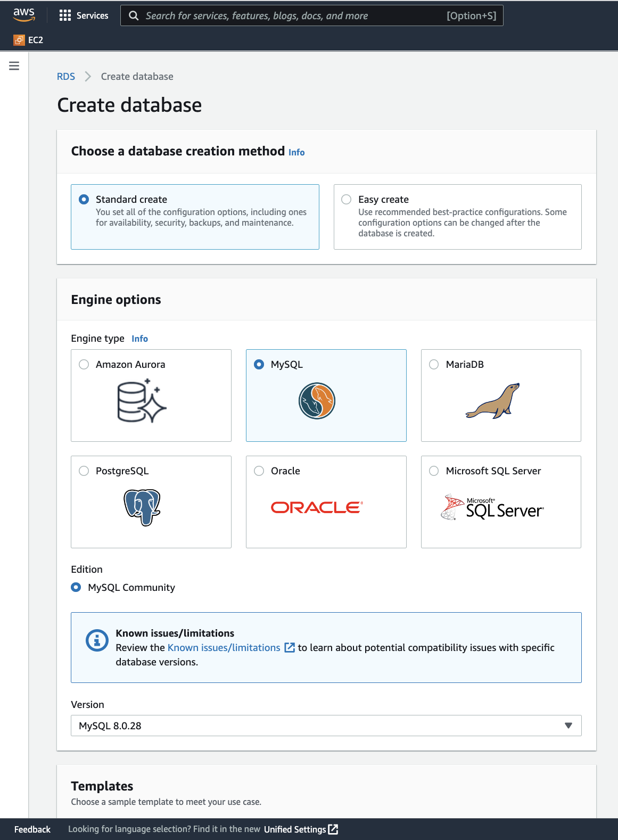The image size is (618, 840).
Task: Click the MariaDB seal logo
Action: [x=493, y=401]
